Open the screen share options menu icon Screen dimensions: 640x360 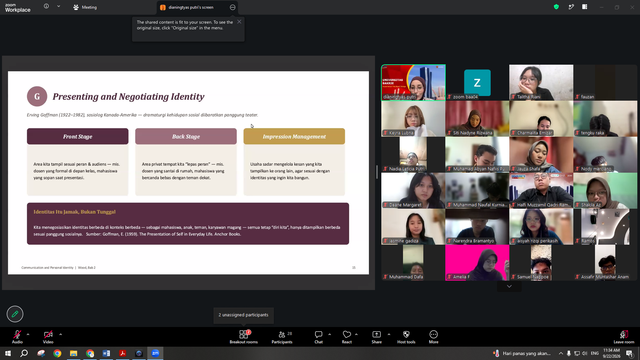(233, 7)
